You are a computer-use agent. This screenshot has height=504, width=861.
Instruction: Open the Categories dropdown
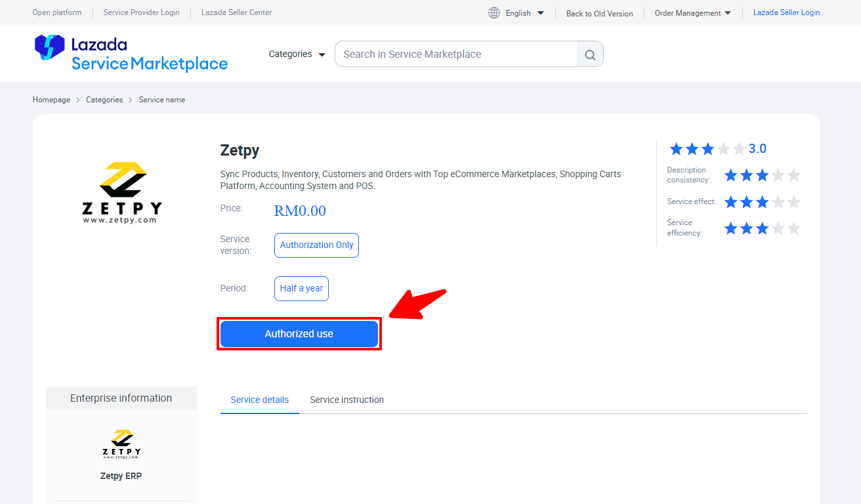pos(297,54)
